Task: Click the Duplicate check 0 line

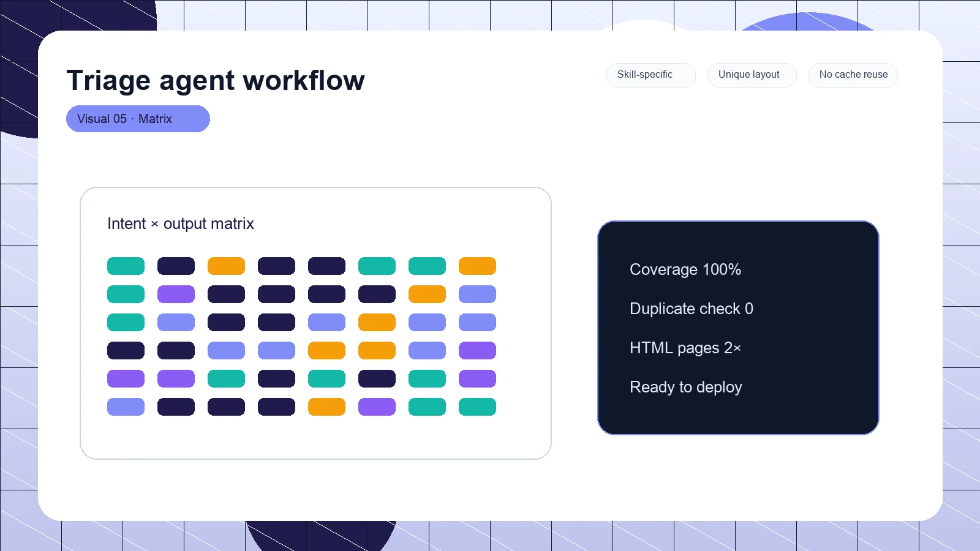Action: pyautogui.click(x=692, y=309)
